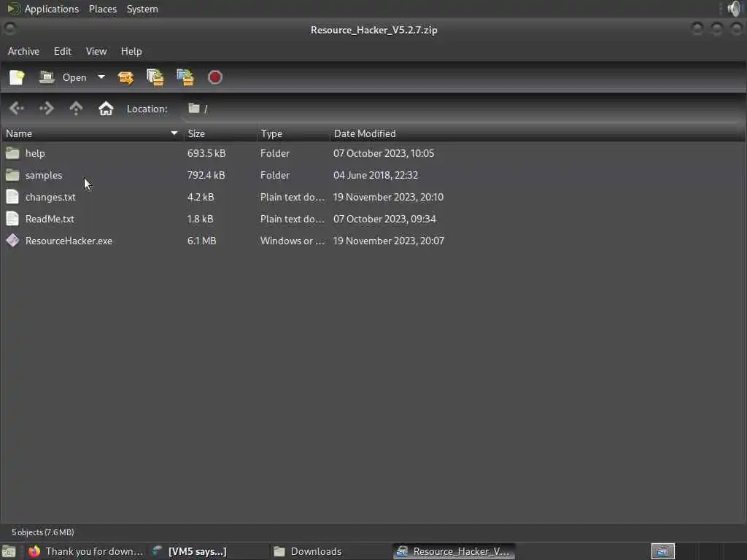747x560 pixels.
Task: Switch to the Firefox taskbar window
Action: pyautogui.click(x=86, y=551)
